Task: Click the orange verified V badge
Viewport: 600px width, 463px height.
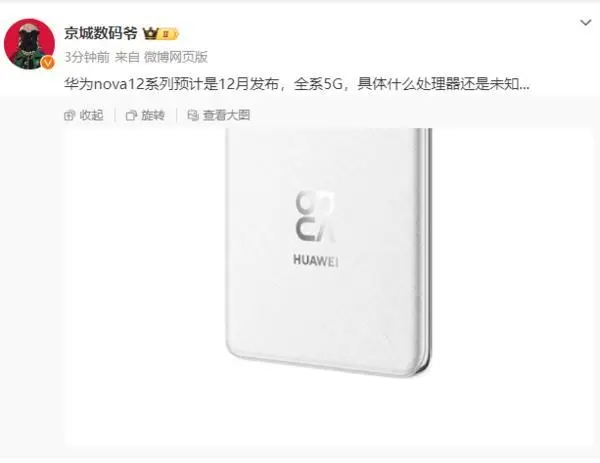Action: click(48, 62)
